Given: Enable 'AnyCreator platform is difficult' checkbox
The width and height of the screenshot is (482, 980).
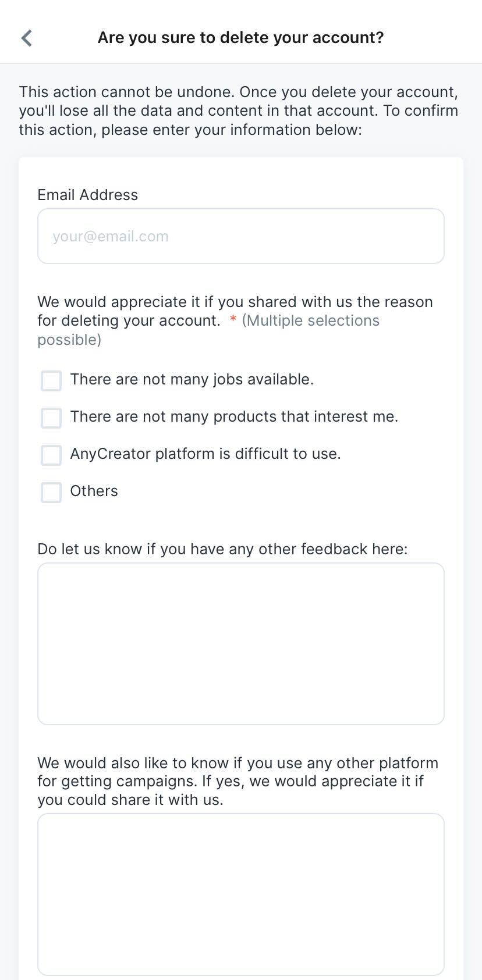Looking at the screenshot, I should pyautogui.click(x=51, y=455).
